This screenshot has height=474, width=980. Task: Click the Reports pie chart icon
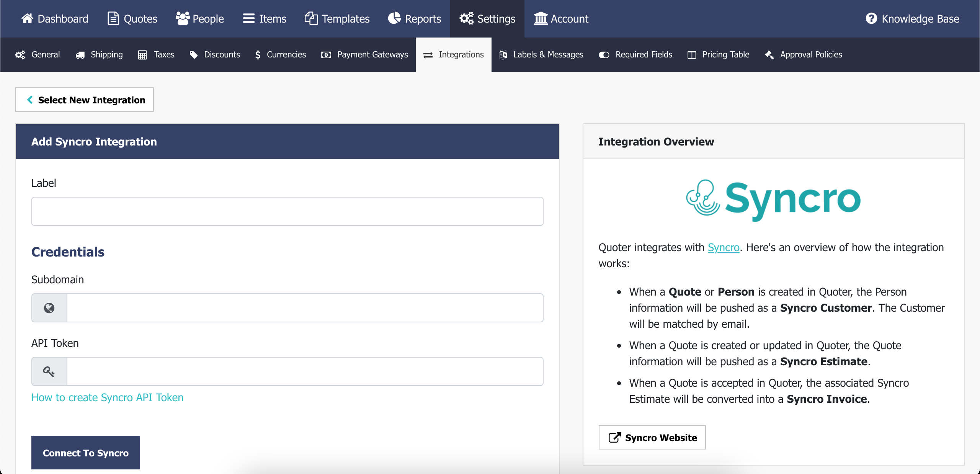point(394,18)
